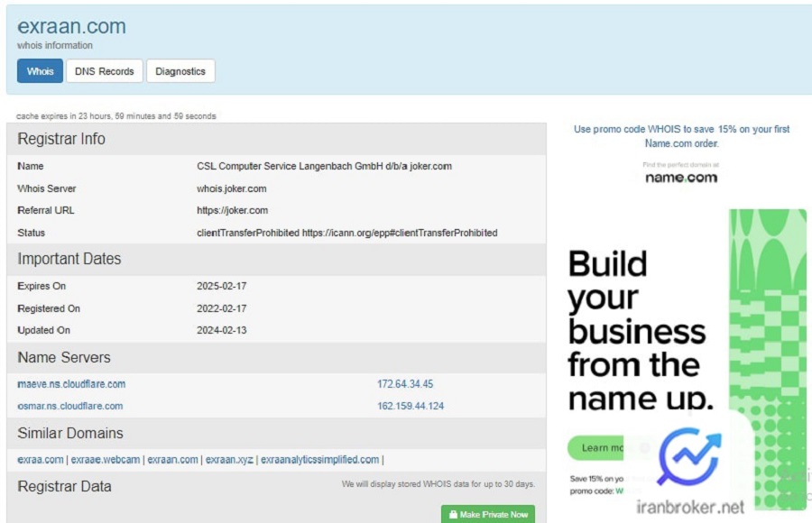Click the name.com logo in the ad

click(681, 178)
